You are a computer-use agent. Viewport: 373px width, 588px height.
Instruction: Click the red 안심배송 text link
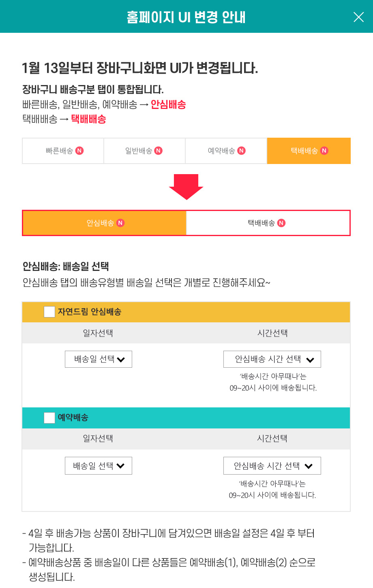[168, 104]
